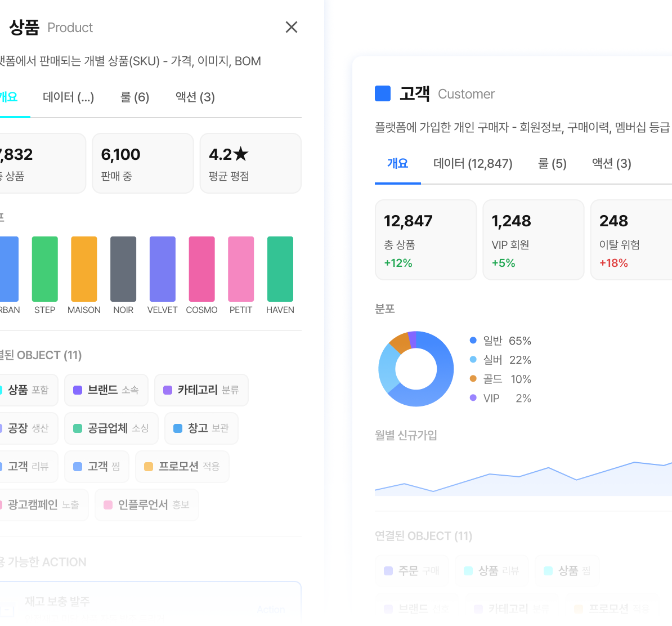Viewport: 672px width, 626px height.
Task: Click 골드 10% legend entry
Action: pyautogui.click(x=500, y=379)
